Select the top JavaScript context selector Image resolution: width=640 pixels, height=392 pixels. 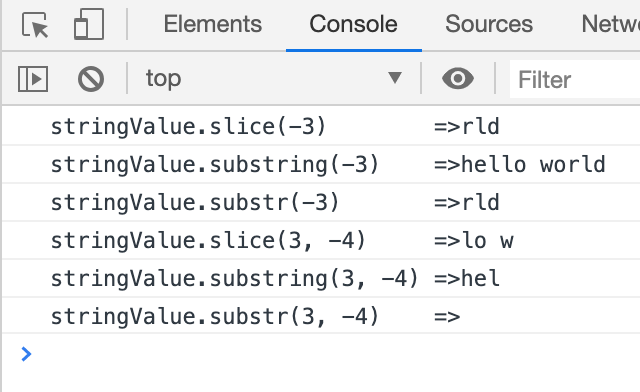tap(273, 78)
